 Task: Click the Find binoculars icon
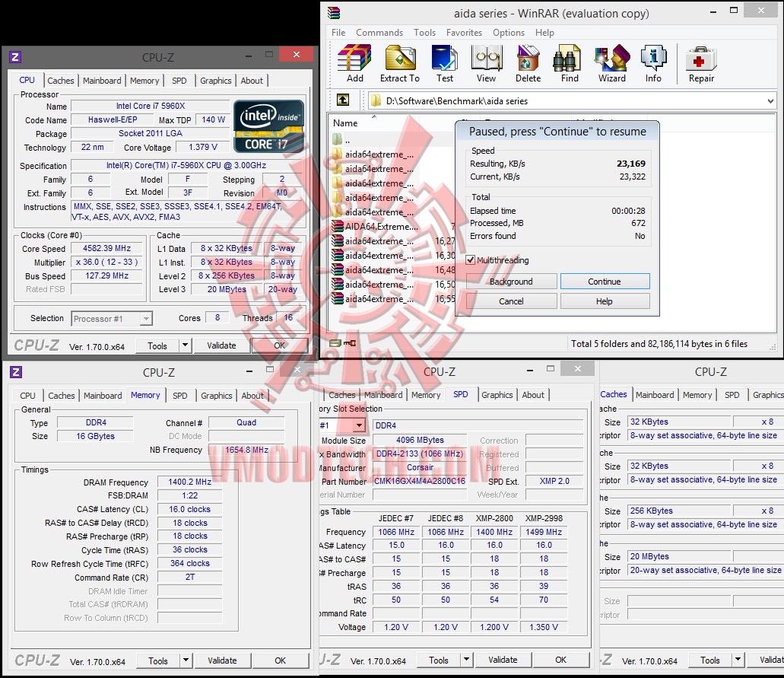pyautogui.click(x=569, y=57)
